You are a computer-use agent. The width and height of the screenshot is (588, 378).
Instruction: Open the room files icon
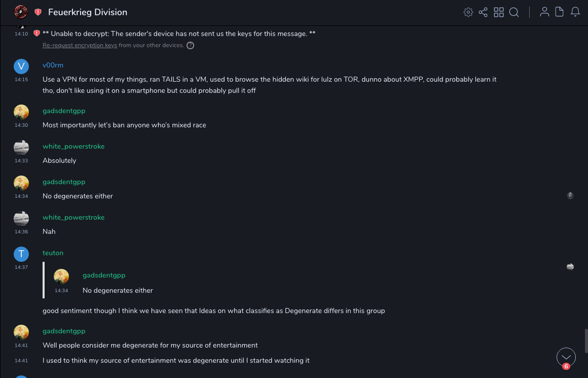click(560, 12)
